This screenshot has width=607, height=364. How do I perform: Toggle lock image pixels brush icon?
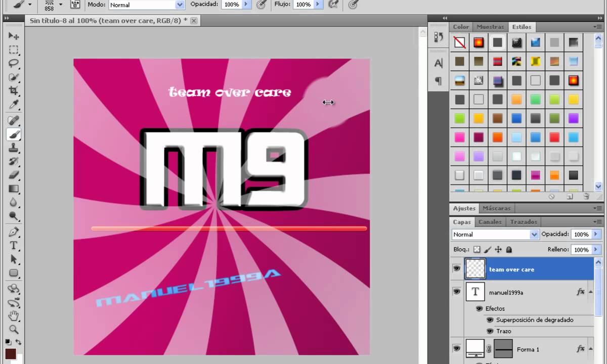(x=488, y=250)
